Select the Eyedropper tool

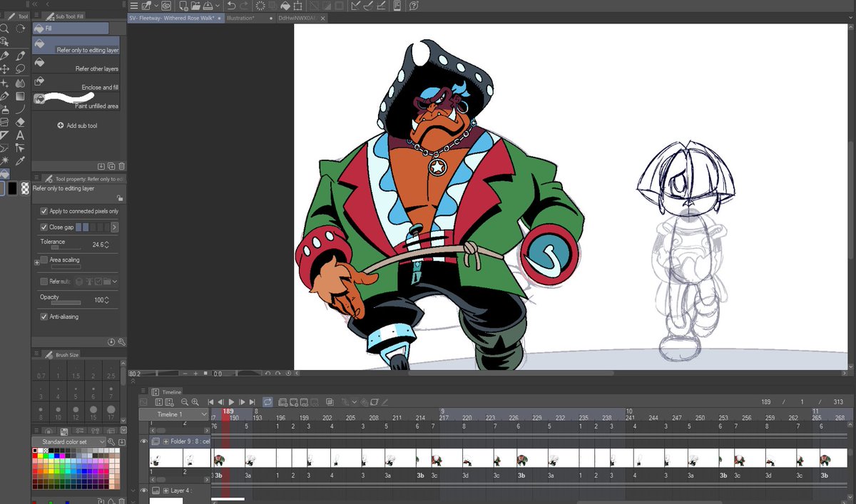pyautogui.click(x=20, y=160)
